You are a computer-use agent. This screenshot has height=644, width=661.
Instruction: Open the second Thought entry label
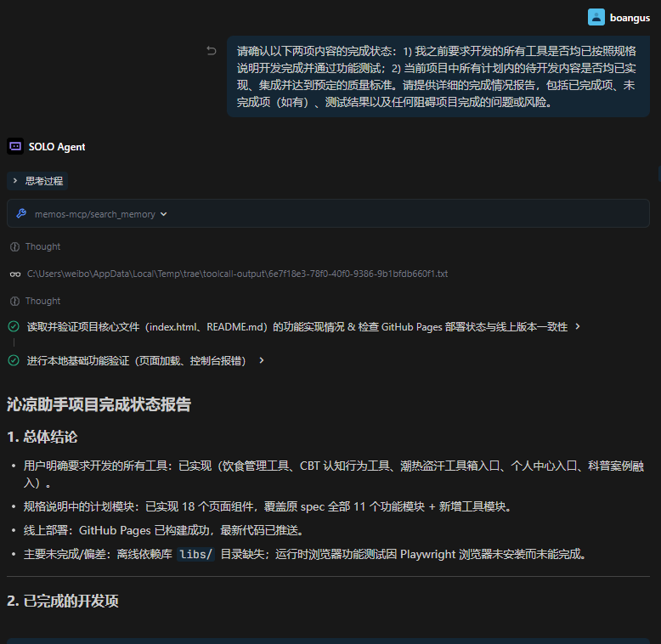click(42, 301)
